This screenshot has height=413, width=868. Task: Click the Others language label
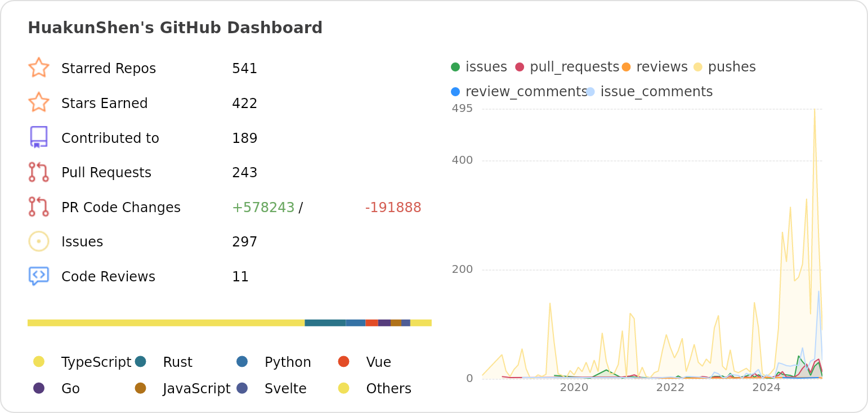pyautogui.click(x=388, y=389)
